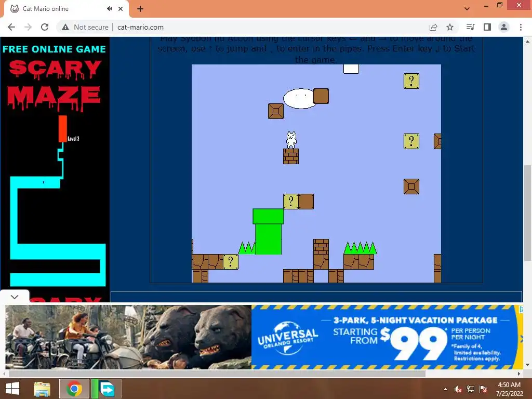Collapse the left ad with chevron

[x=14, y=297]
